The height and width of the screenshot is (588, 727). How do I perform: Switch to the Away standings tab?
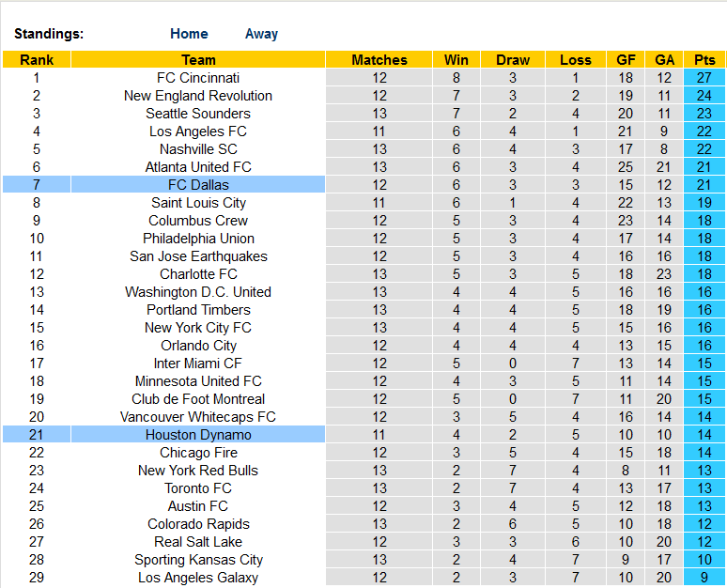click(261, 34)
